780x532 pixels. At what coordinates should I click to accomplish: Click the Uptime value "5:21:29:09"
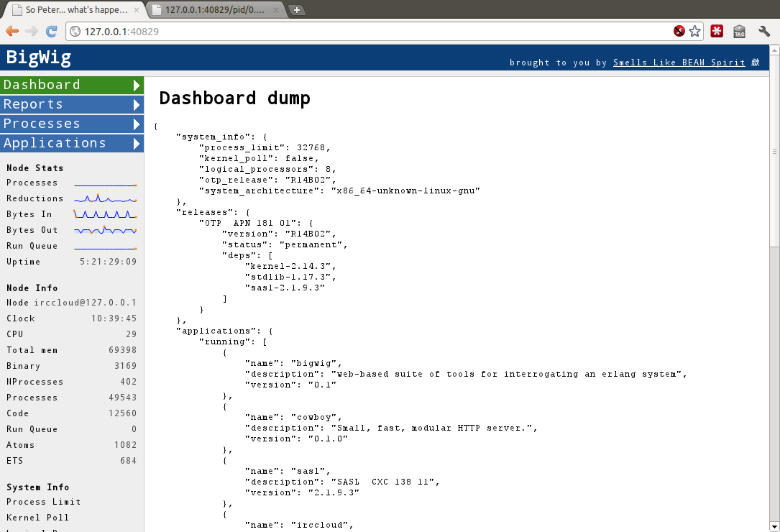point(109,262)
